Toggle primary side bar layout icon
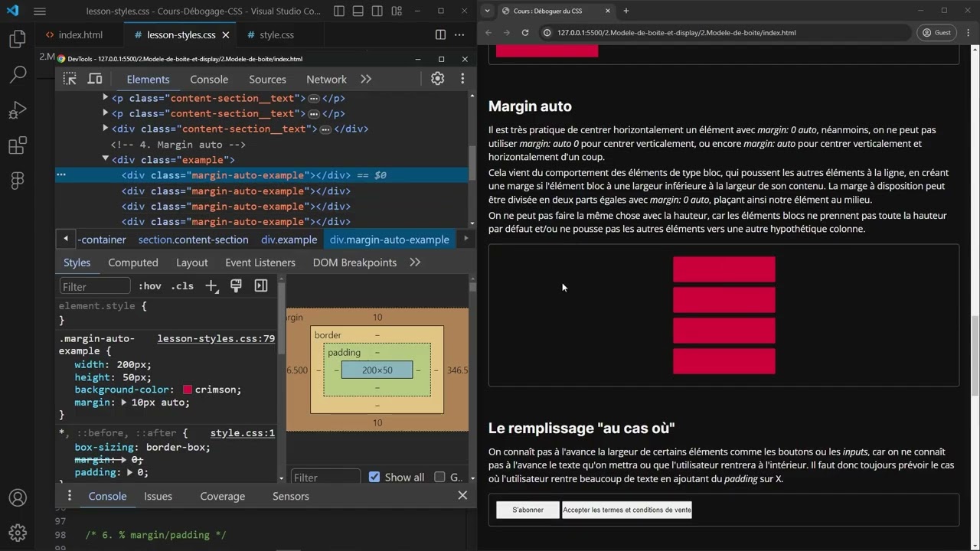This screenshot has width=980, height=551. point(339,11)
